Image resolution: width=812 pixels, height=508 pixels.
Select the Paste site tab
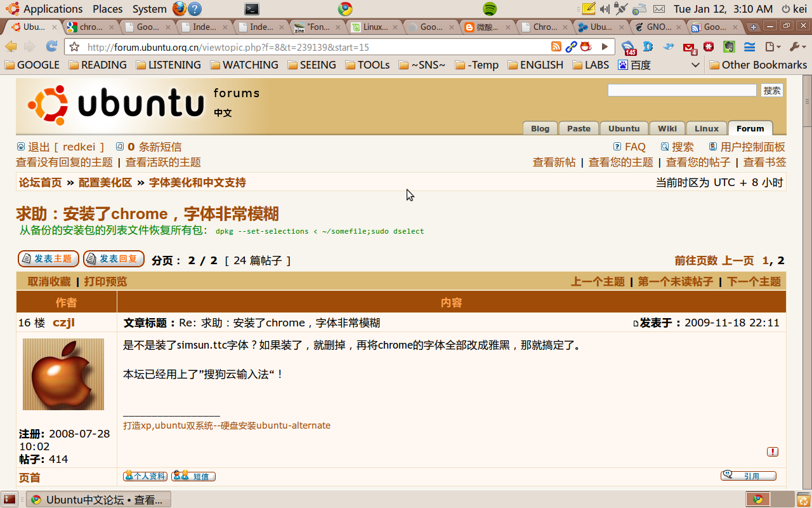pyautogui.click(x=579, y=128)
